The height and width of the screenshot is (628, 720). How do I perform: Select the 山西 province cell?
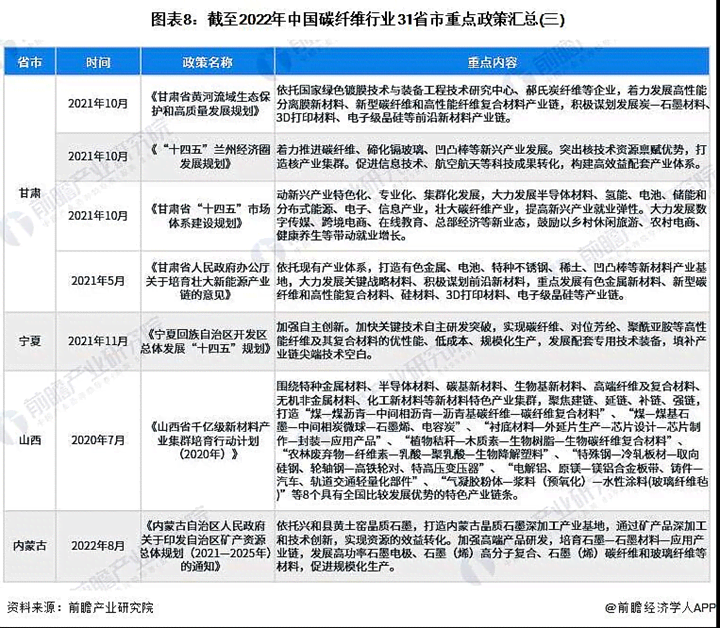tap(29, 439)
